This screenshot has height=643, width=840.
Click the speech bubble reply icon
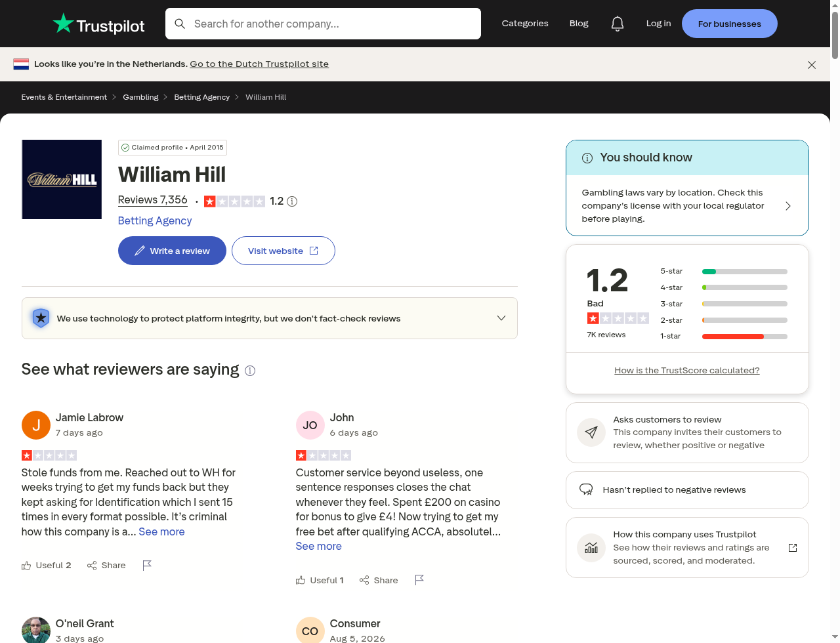click(586, 490)
